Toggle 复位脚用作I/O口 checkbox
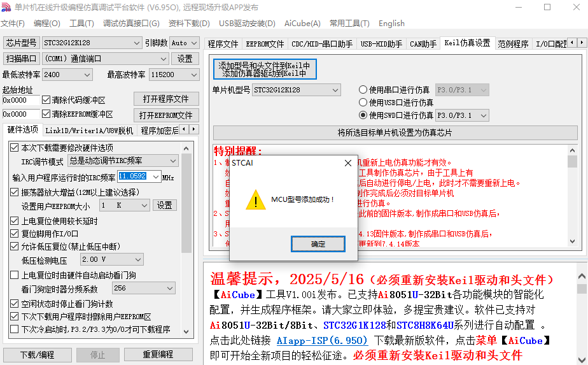This screenshot has width=588, height=365. 14,234
